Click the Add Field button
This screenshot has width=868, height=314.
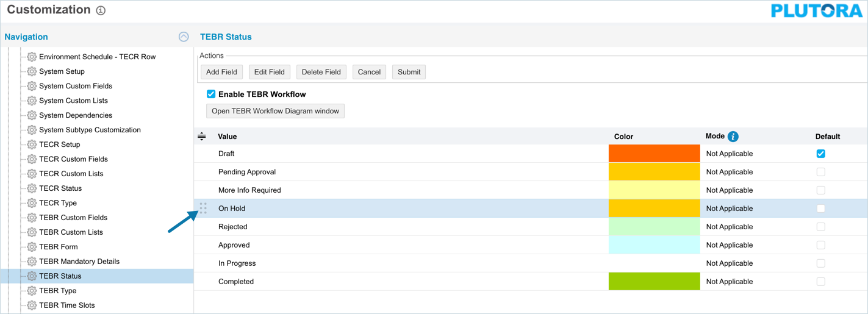221,72
